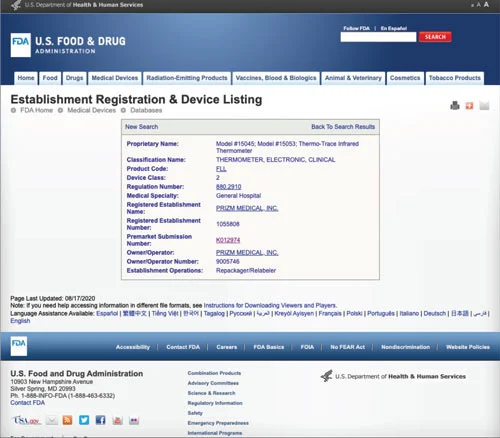Select Español language assistance

107,313
